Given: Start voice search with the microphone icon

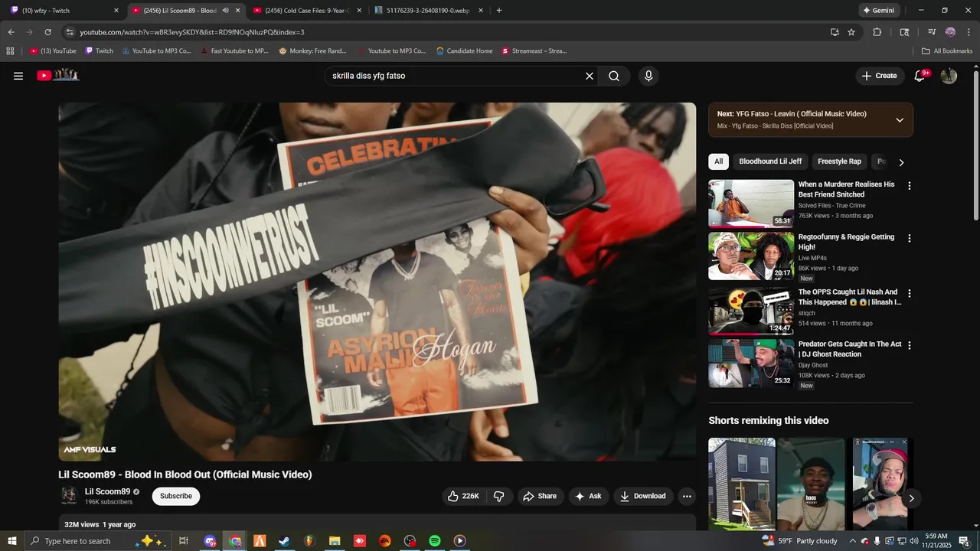Looking at the screenshot, I should [648, 76].
